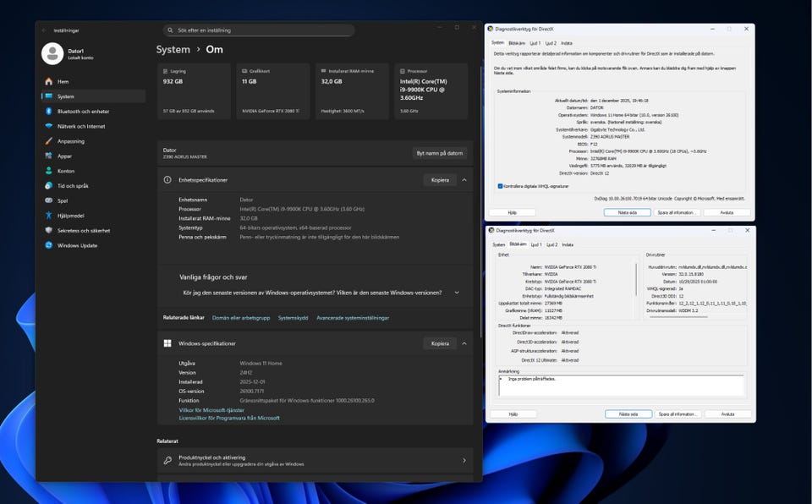Toggle Kontrollera digitala WHQL-signaturer checkbox
Viewport: 812px width, 504px height.
coord(500,186)
